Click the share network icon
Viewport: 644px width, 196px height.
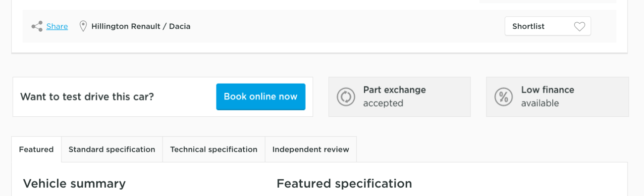click(37, 26)
